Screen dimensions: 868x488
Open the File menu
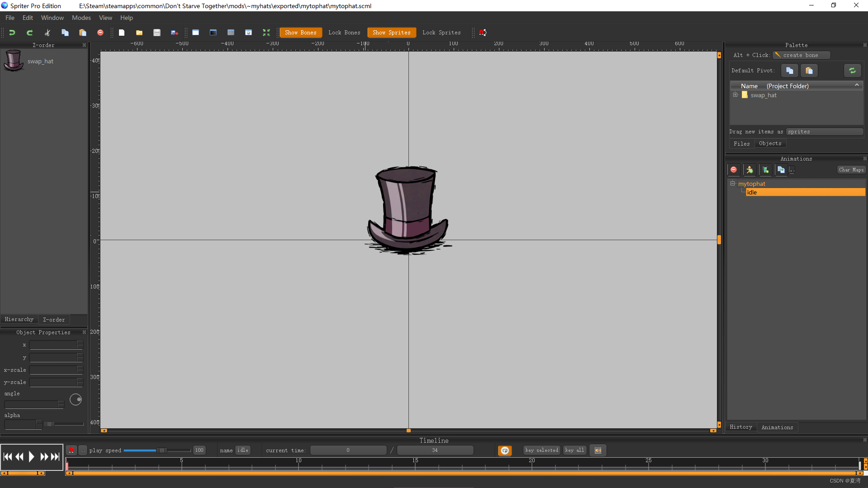(x=10, y=18)
